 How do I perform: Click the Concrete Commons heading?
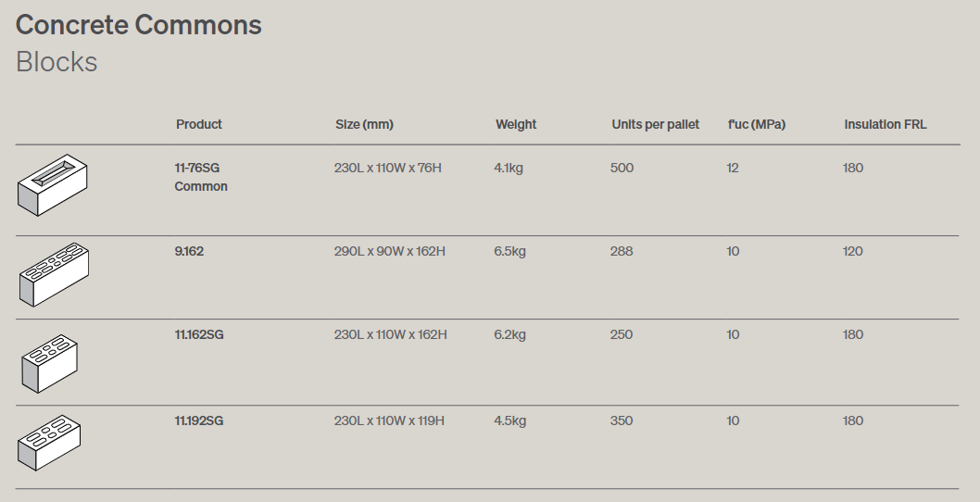click(139, 25)
